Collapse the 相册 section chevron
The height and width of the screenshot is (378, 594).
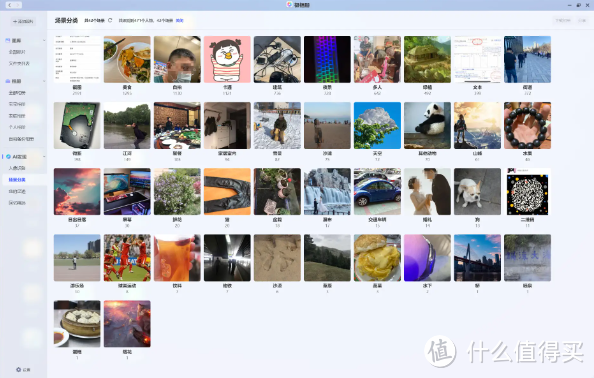(x=44, y=81)
